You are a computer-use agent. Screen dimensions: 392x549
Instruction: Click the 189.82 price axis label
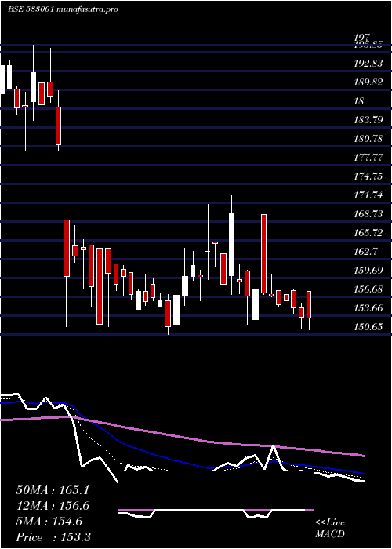(x=368, y=82)
